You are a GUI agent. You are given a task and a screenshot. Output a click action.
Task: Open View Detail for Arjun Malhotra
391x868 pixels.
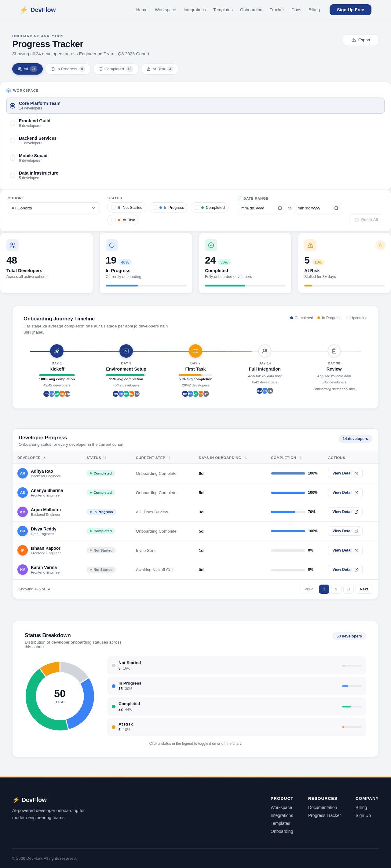pyautogui.click(x=345, y=512)
